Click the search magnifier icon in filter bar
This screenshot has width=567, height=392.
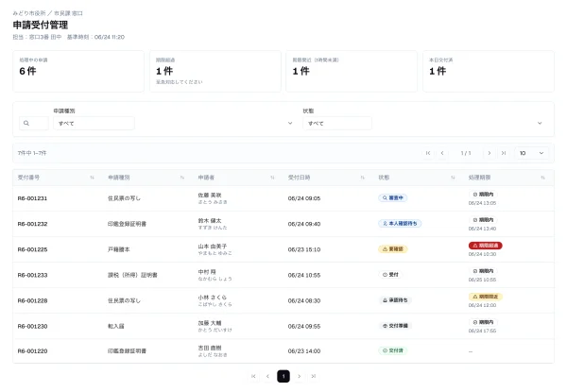pyautogui.click(x=26, y=123)
